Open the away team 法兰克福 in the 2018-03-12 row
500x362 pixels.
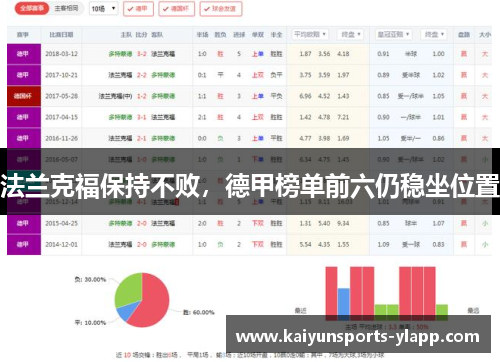pos(163,54)
